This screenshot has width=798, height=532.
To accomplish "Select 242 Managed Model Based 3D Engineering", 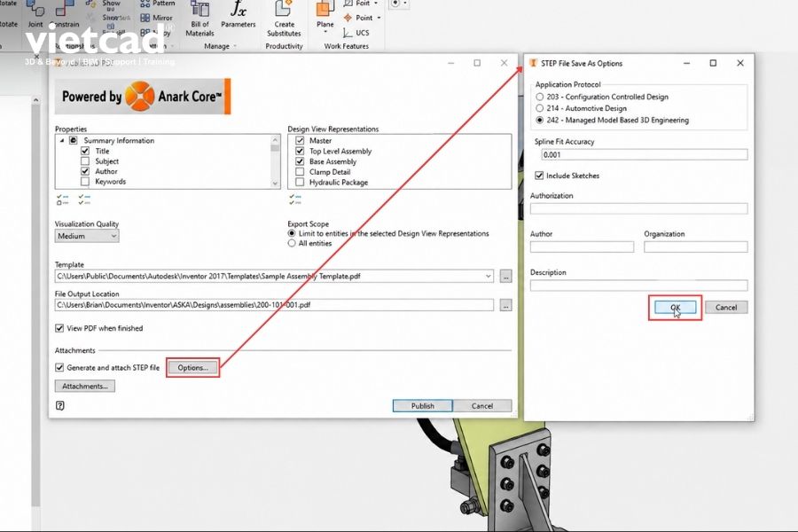I will [x=539, y=121].
